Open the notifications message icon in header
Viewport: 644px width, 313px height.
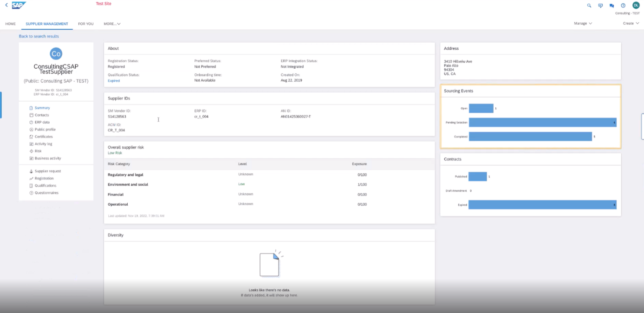point(600,6)
